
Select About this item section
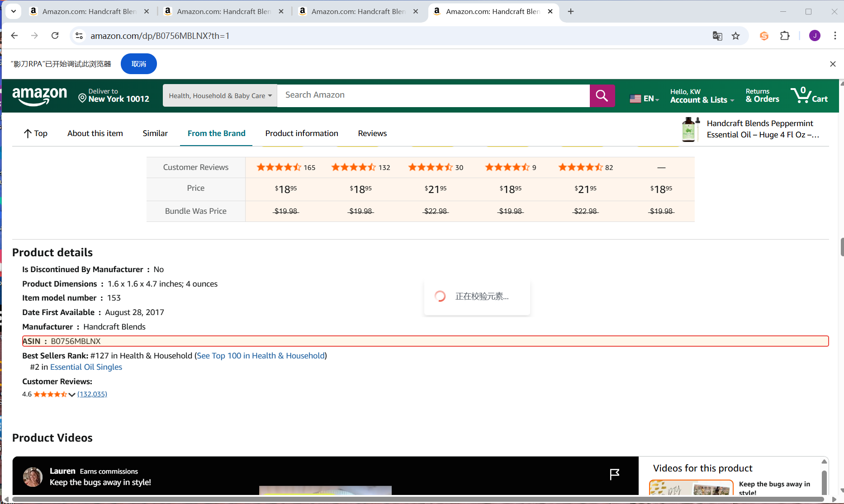[95, 133]
